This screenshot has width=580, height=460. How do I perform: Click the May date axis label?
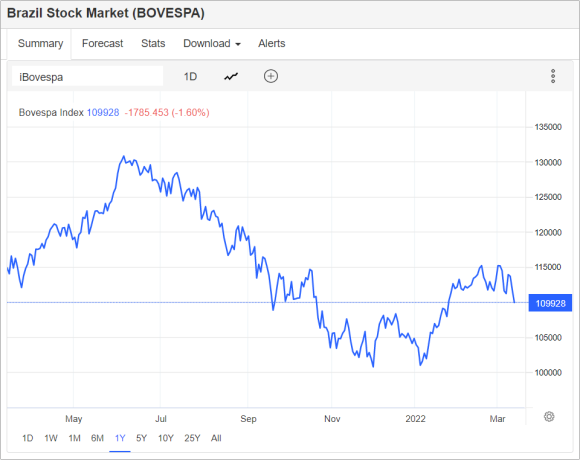point(73,419)
